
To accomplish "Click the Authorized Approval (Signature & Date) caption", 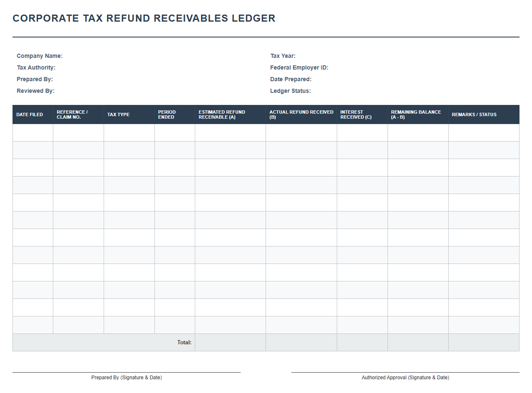I will pos(405,378).
